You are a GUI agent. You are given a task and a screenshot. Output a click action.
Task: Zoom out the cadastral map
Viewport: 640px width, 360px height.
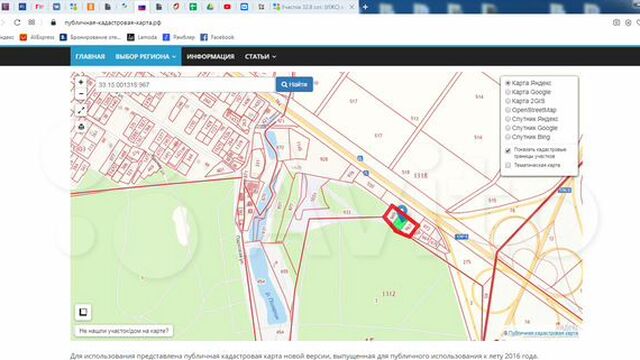[x=81, y=94]
